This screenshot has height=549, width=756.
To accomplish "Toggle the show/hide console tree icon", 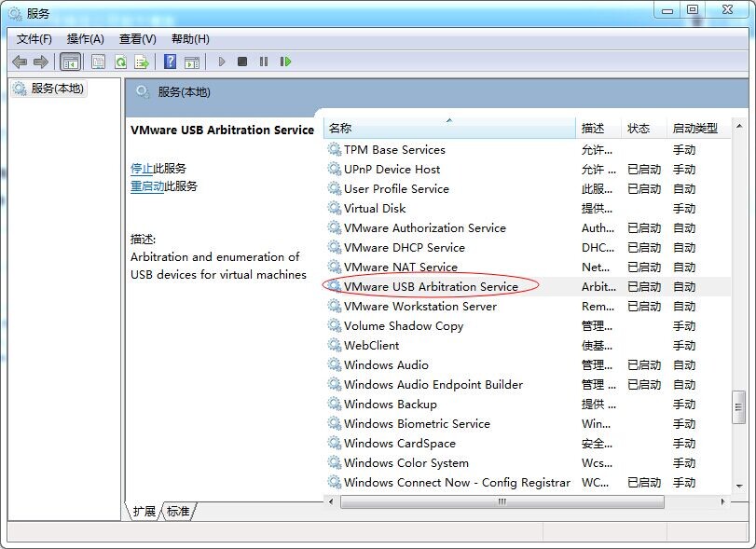I will 71,62.
